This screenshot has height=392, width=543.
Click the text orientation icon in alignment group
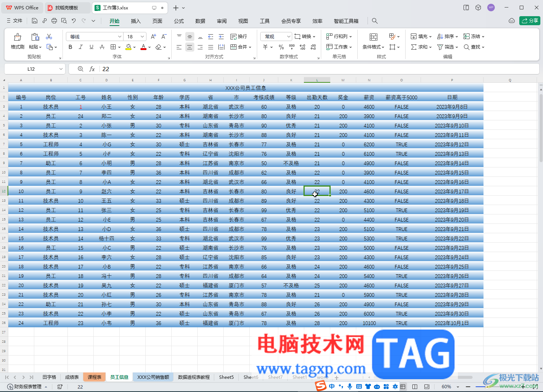222,47
